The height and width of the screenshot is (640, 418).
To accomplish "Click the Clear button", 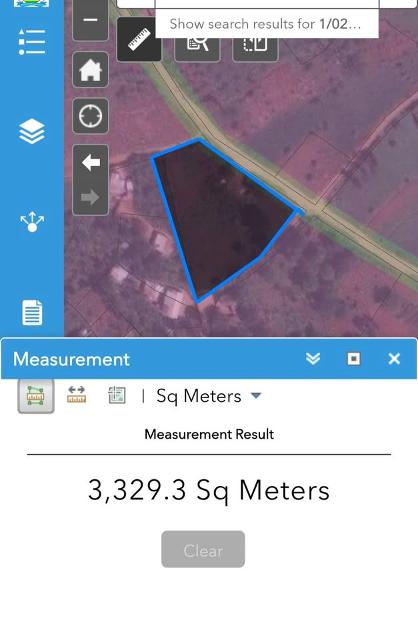I will coord(203,549).
